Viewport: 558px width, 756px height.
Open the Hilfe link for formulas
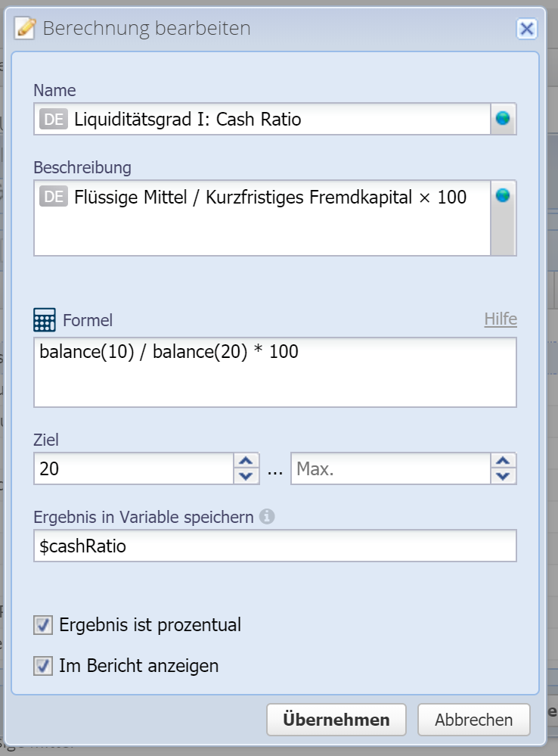point(501,319)
